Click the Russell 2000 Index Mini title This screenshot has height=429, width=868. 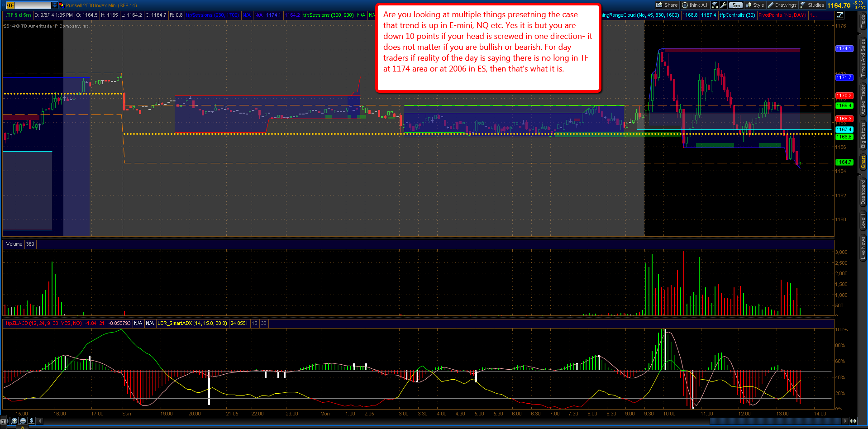[x=101, y=5]
